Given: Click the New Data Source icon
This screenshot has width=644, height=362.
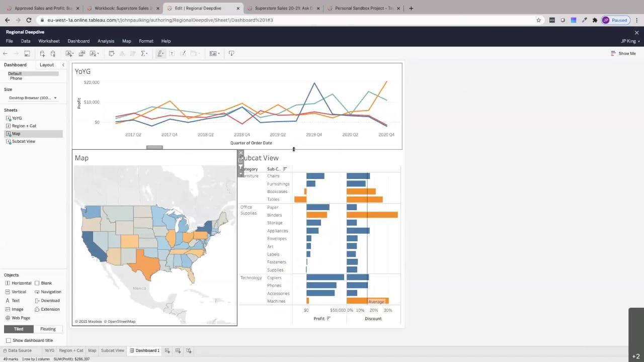Looking at the screenshot, I should pyautogui.click(x=42, y=53).
